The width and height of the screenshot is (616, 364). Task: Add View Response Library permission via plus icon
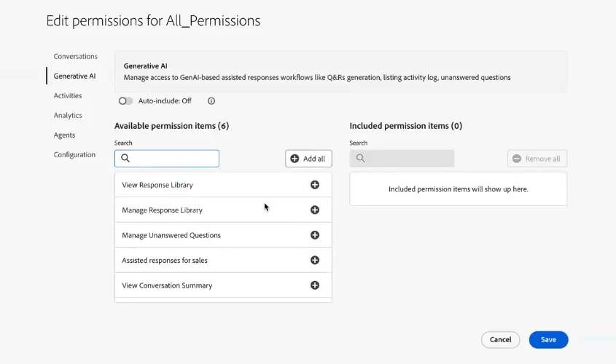coord(315,185)
